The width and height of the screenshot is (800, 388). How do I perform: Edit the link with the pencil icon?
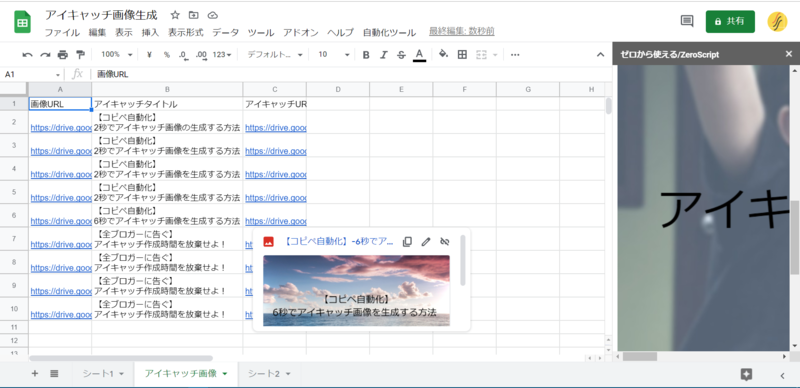pyautogui.click(x=426, y=241)
